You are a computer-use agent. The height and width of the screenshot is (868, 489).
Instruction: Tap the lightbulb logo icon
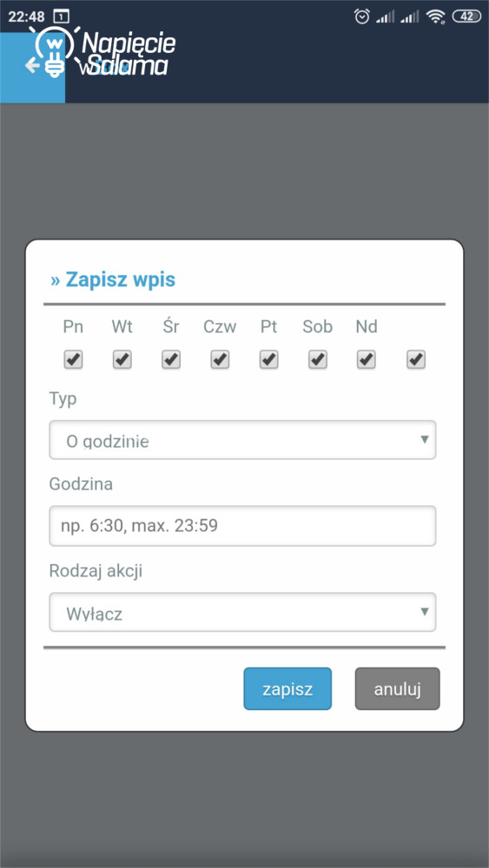click(x=54, y=51)
